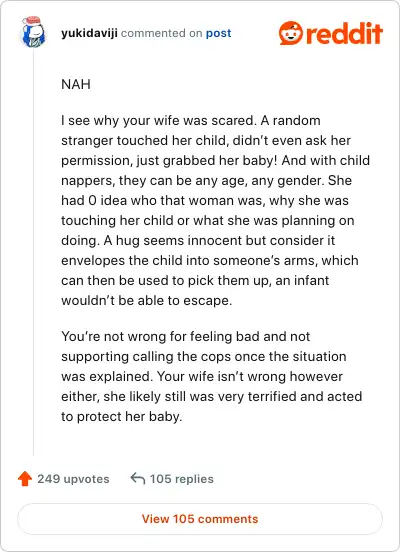
Task: Click the closing line "to protect her baby."
Action: [x=121, y=416]
